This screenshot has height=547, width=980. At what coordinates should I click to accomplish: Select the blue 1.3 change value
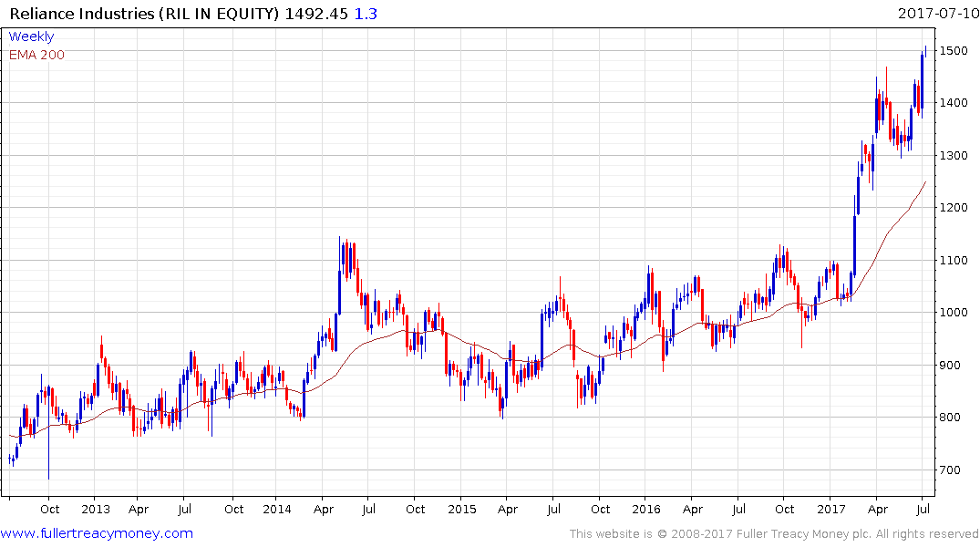tap(366, 14)
